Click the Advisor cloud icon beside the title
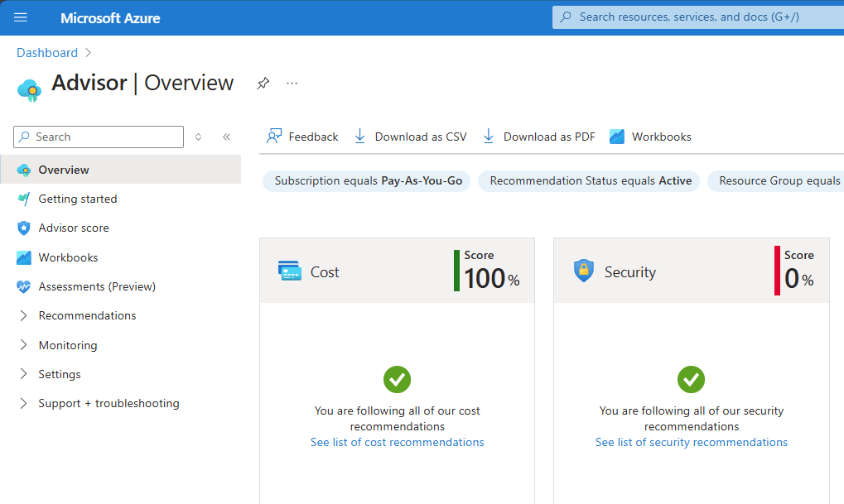The height and width of the screenshot is (504, 844). point(29,90)
